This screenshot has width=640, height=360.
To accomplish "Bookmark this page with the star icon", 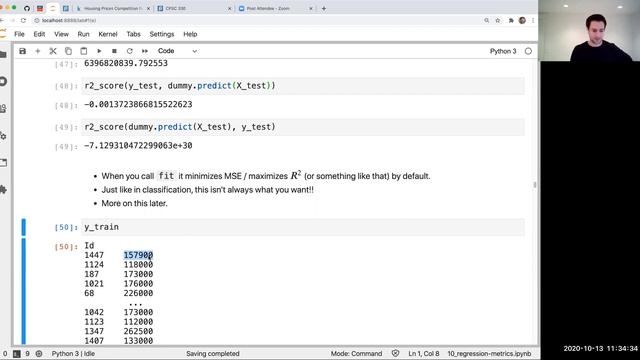I will click(498, 20).
